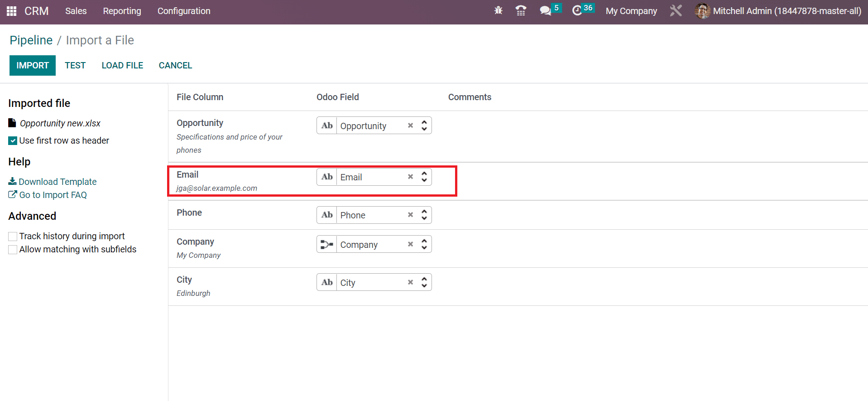This screenshot has width=868, height=401.
Task: Open the Download Template link
Action: point(58,181)
